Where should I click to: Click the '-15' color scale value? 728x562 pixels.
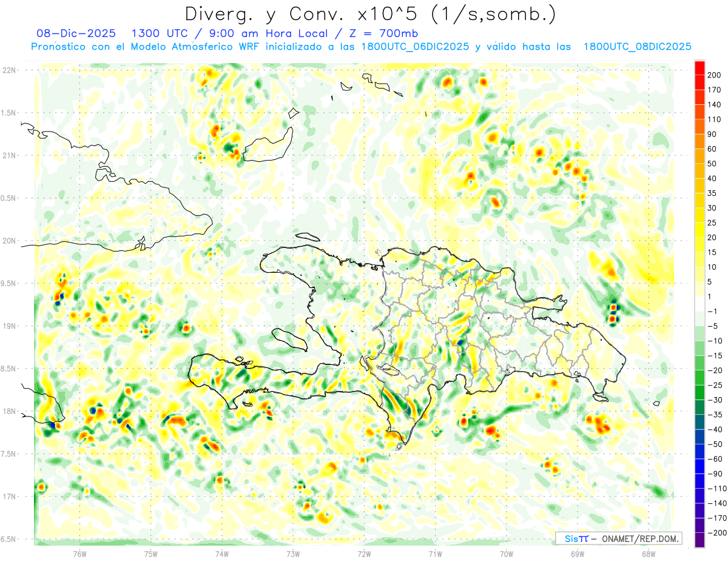(715, 356)
